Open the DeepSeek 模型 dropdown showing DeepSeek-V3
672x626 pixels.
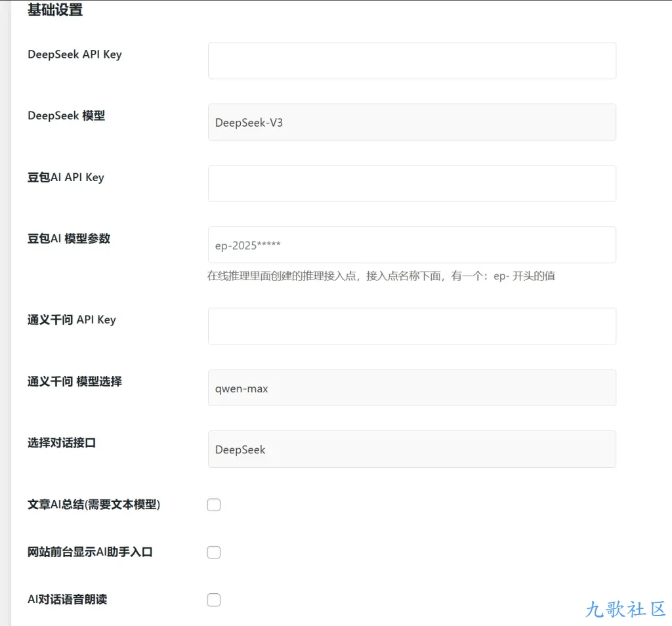coord(412,122)
